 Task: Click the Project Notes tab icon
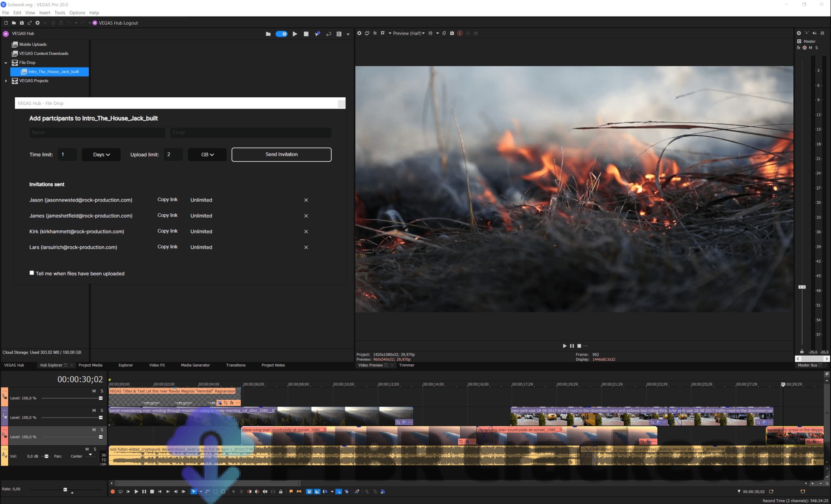(x=273, y=365)
